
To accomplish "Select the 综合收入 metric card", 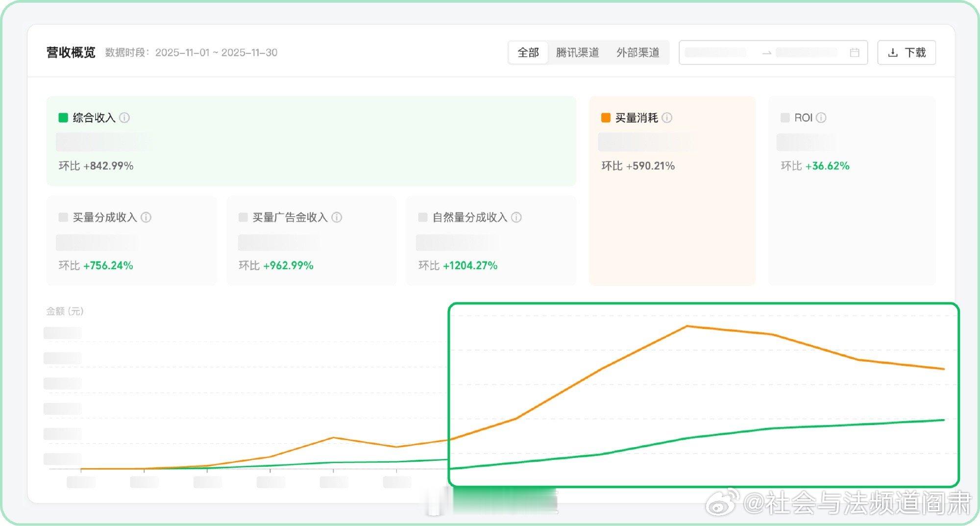I will (x=311, y=141).
